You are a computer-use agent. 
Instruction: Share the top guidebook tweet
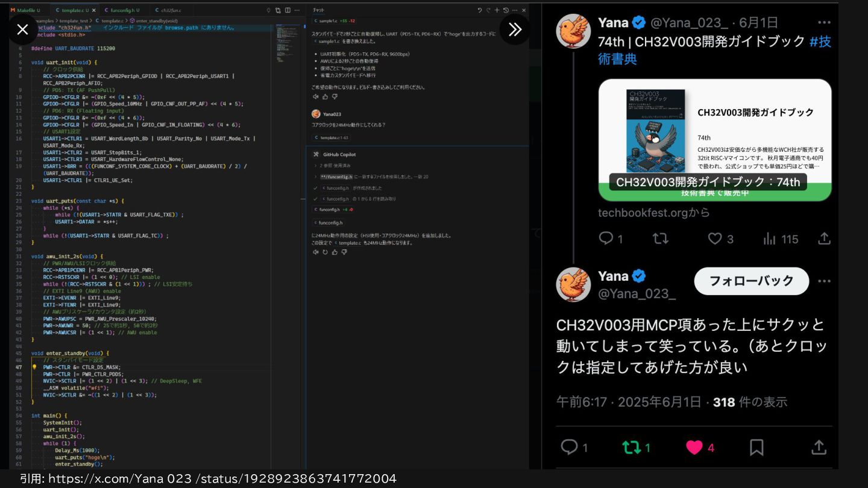(824, 239)
